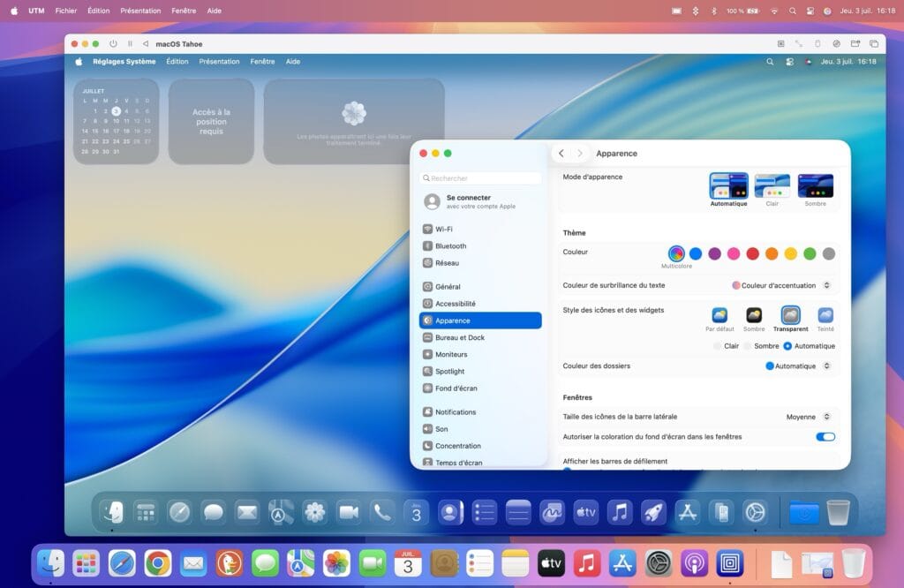Open Couleur d'accentuation highlight dropdown
Viewport: 904px width, 588px height.
[x=782, y=285]
